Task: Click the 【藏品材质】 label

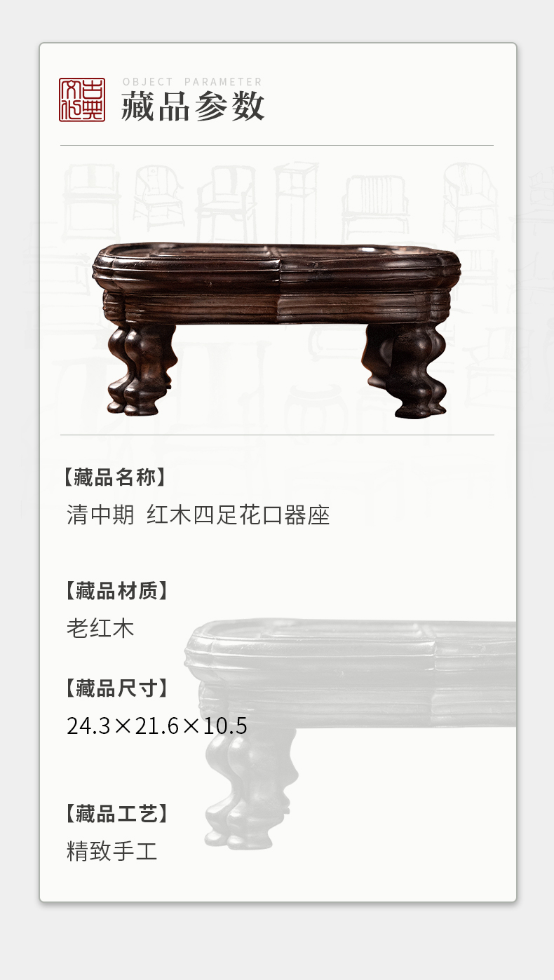Action: tap(116, 590)
